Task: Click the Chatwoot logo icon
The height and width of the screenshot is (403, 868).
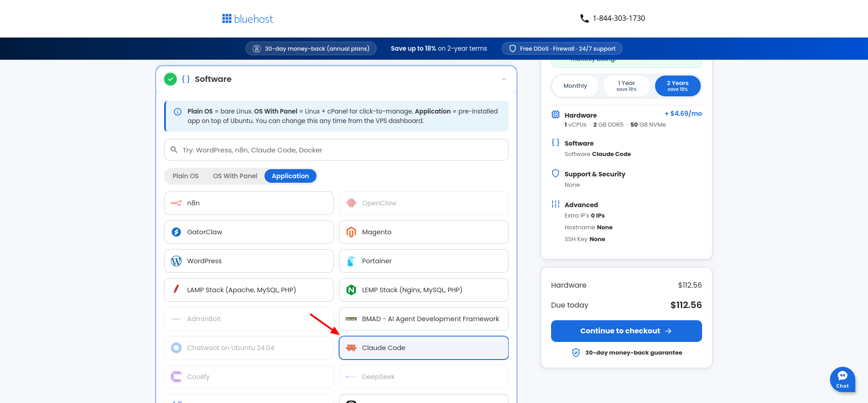Action: pyautogui.click(x=176, y=348)
